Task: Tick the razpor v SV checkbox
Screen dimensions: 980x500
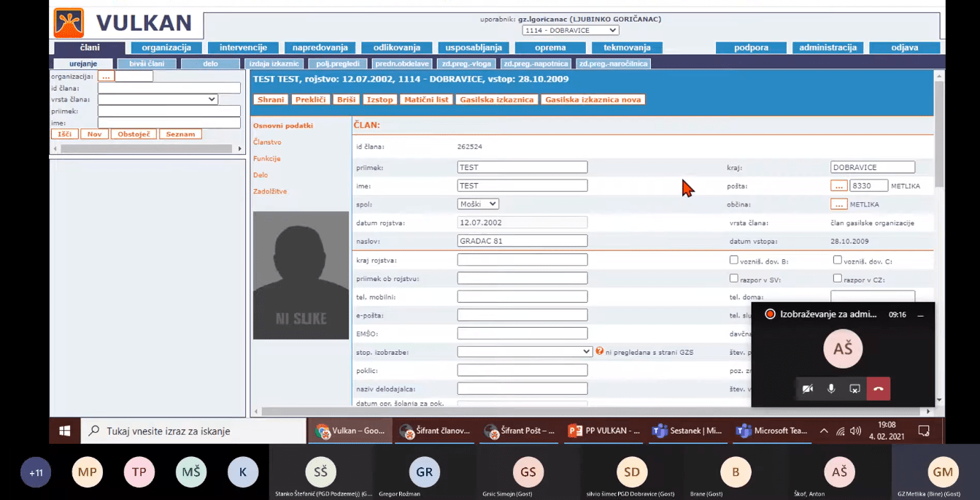Action: 733,278
